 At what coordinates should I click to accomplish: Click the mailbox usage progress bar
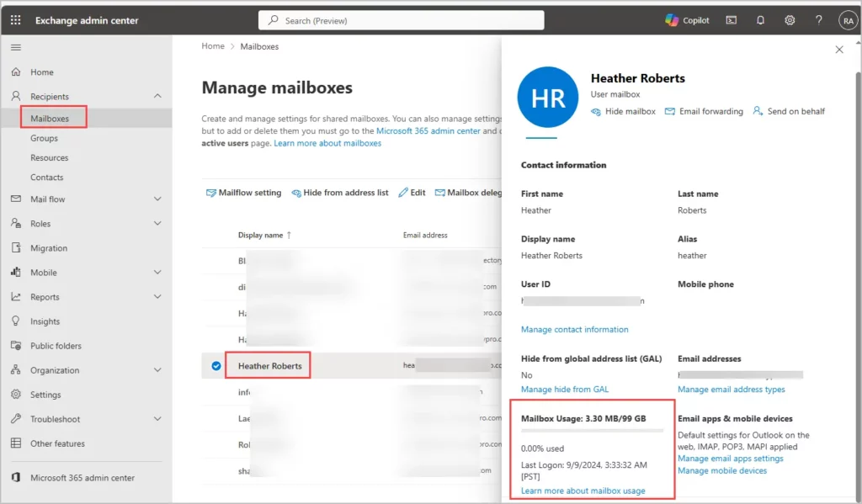[x=592, y=431]
